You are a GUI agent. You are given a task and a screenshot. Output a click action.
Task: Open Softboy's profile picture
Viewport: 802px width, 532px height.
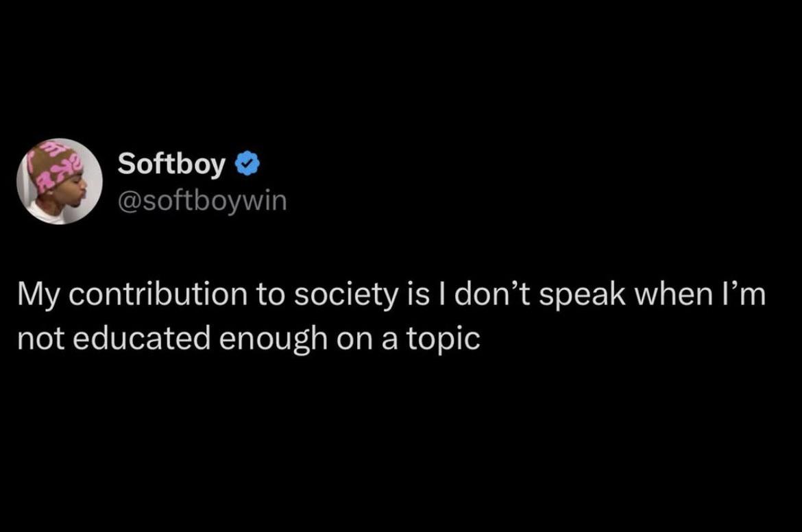[x=60, y=182]
